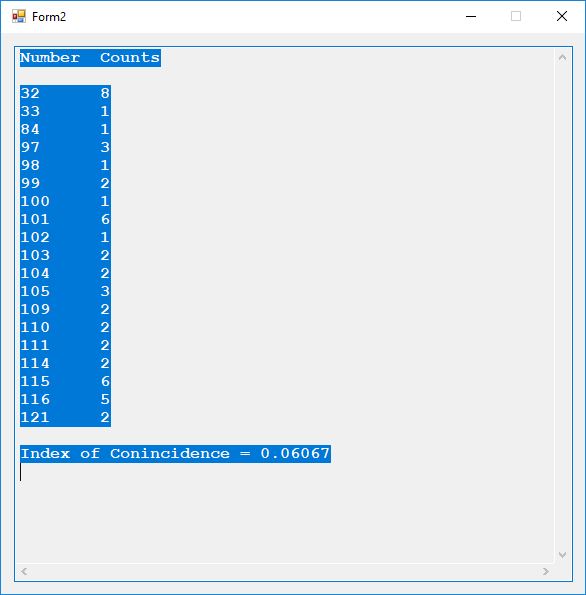The width and height of the screenshot is (586, 595).
Task: Click the count 5 beside number 116
Action: (105, 399)
